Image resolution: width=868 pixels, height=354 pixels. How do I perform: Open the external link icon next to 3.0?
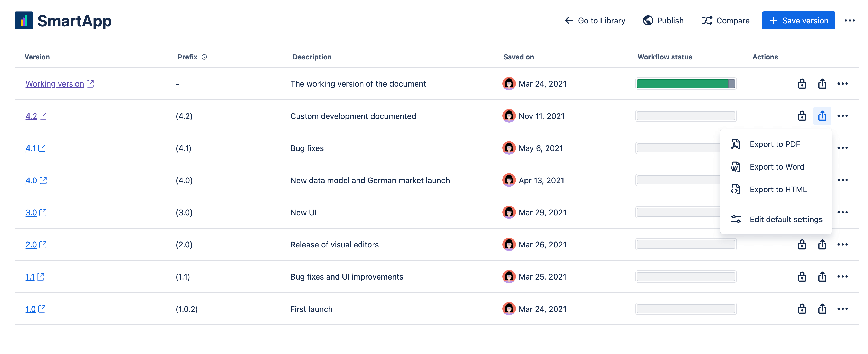click(x=43, y=212)
